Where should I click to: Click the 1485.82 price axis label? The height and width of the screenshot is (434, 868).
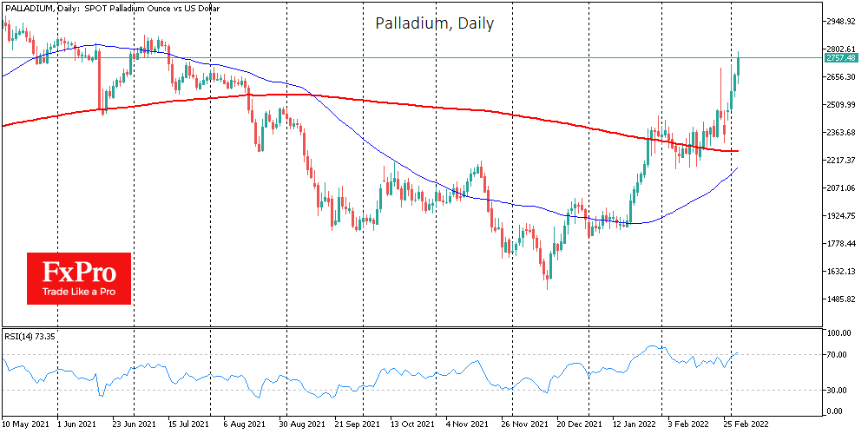tap(841, 299)
